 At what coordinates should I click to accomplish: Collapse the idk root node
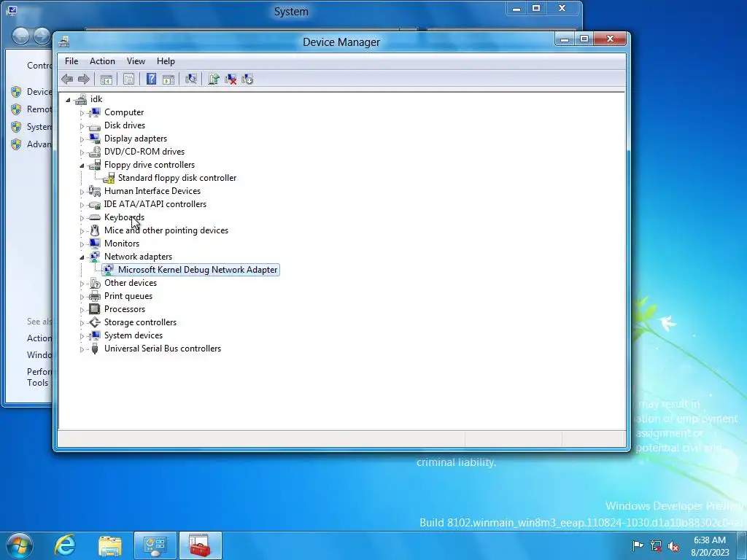68,99
